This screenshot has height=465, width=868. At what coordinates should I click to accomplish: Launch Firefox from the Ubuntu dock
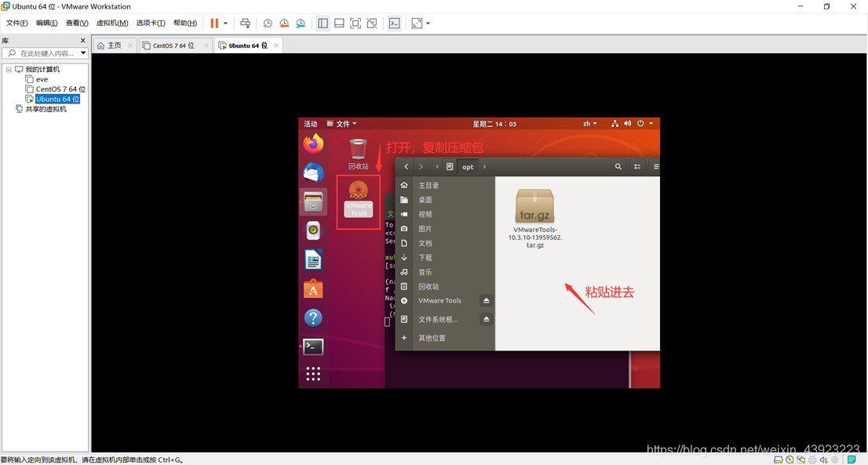[x=313, y=144]
